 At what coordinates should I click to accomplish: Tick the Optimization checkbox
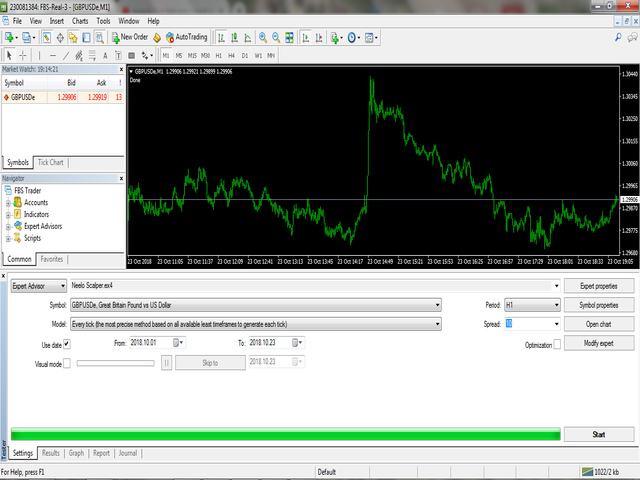click(x=556, y=343)
